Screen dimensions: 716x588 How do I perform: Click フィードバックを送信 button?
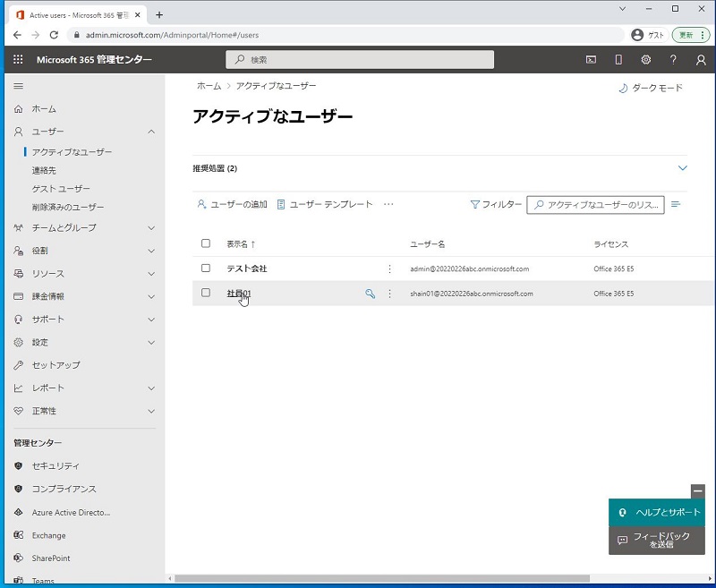[x=657, y=541]
